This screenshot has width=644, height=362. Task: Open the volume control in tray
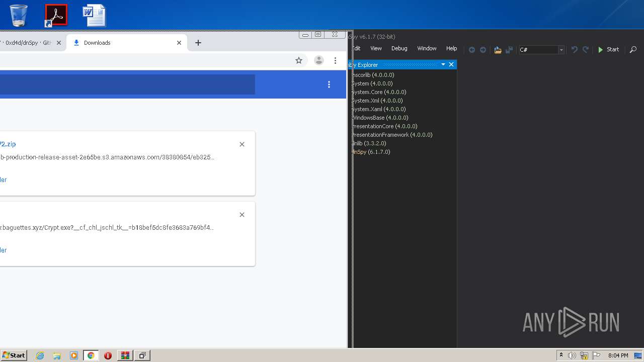572,355
